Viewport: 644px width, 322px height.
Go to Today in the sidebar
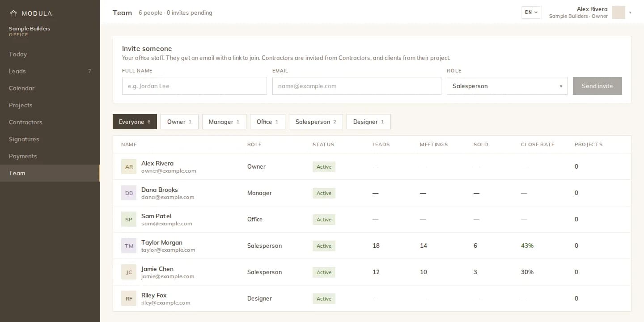pos(50,54)
